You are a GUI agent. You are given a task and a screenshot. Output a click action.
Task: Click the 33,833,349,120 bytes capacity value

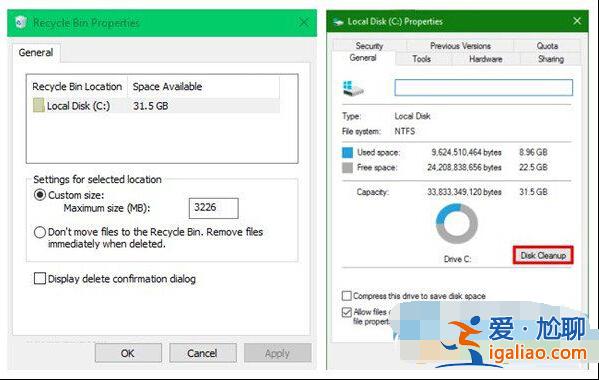464,192
